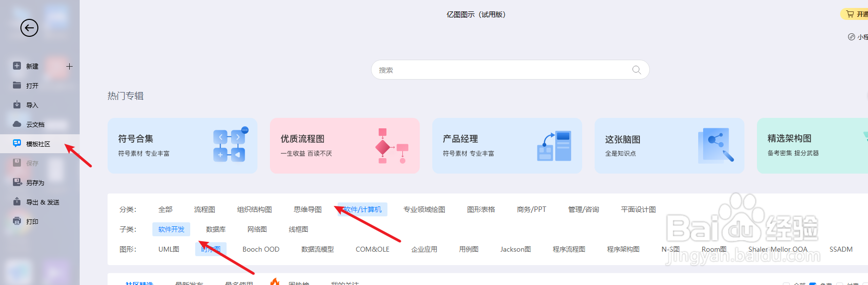Choose category 专业领域绘图

point(424,209)
